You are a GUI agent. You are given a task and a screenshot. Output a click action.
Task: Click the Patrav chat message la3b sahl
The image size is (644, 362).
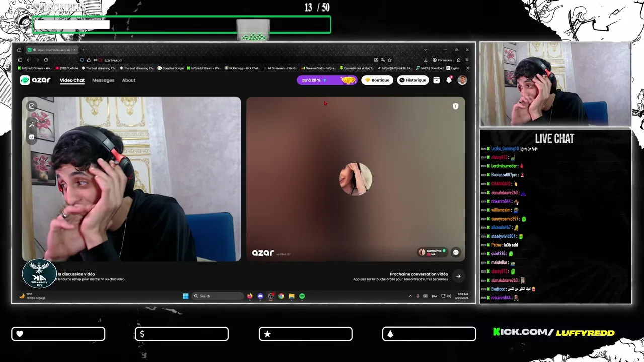(511, 245)
